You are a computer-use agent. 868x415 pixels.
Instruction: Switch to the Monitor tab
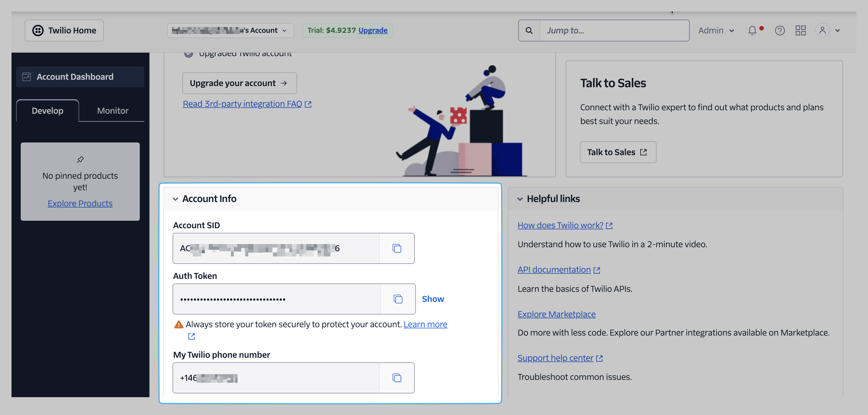click(112, 111)
